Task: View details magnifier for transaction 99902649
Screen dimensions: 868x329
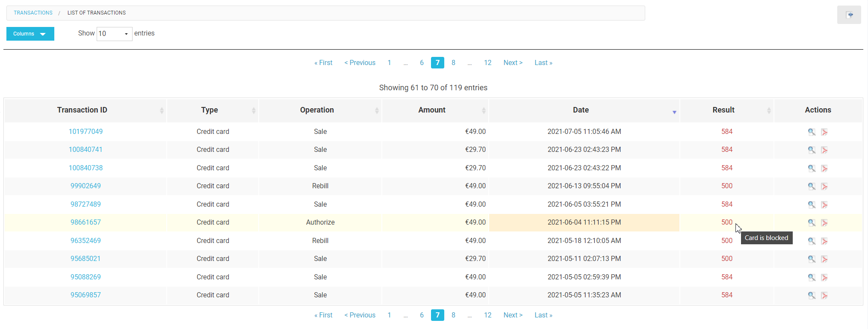Action: click(x=811, y=187)
